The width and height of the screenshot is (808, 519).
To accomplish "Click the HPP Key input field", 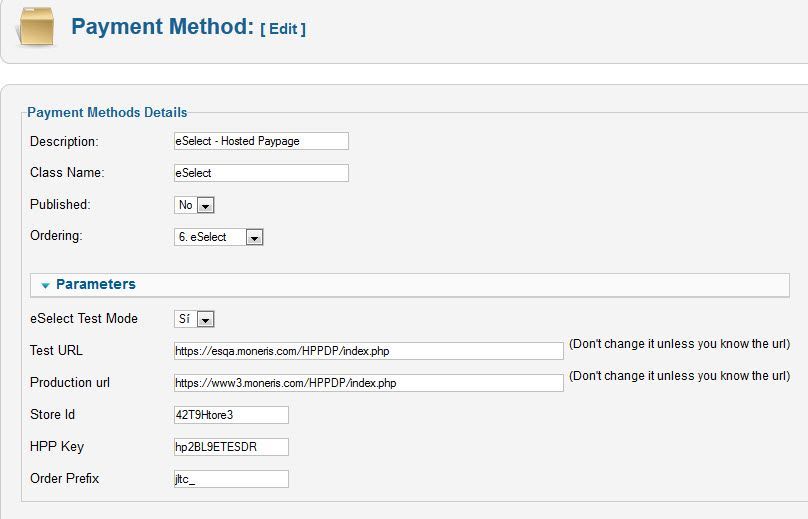I will pyautogui.click(x=231, y=447).
